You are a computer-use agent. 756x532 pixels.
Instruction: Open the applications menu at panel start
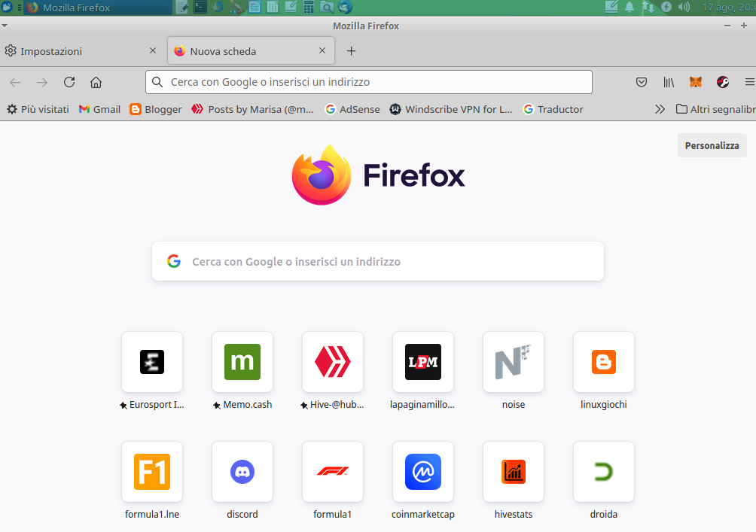(x=7, y=8)
